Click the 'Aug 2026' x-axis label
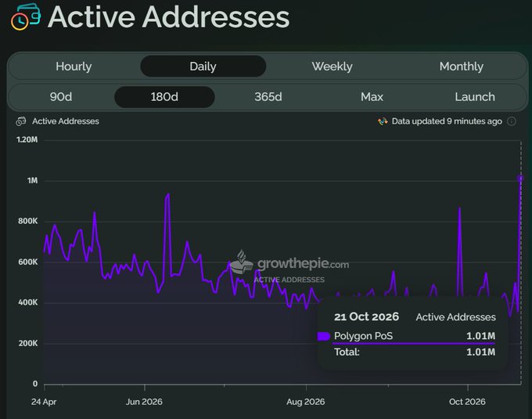This screenshot has height=419, width=532. click(306, 402)
